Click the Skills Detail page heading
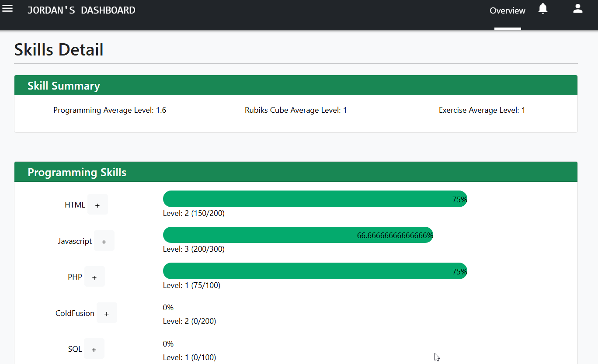 click(59, 50)
